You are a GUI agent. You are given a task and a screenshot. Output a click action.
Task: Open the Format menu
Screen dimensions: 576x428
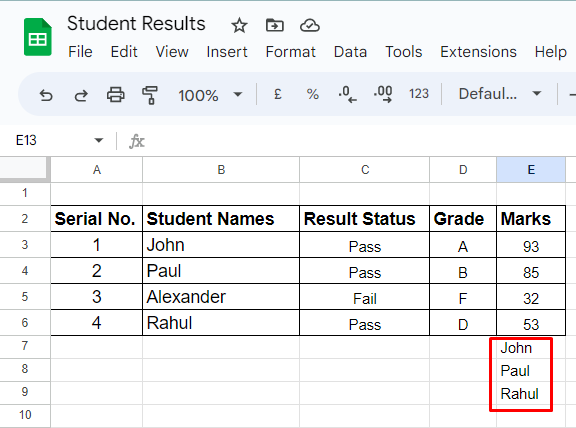tap(290, 52)
